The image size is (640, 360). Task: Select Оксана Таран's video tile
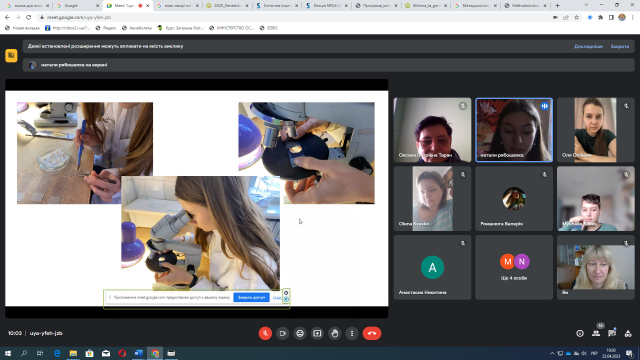432,130
